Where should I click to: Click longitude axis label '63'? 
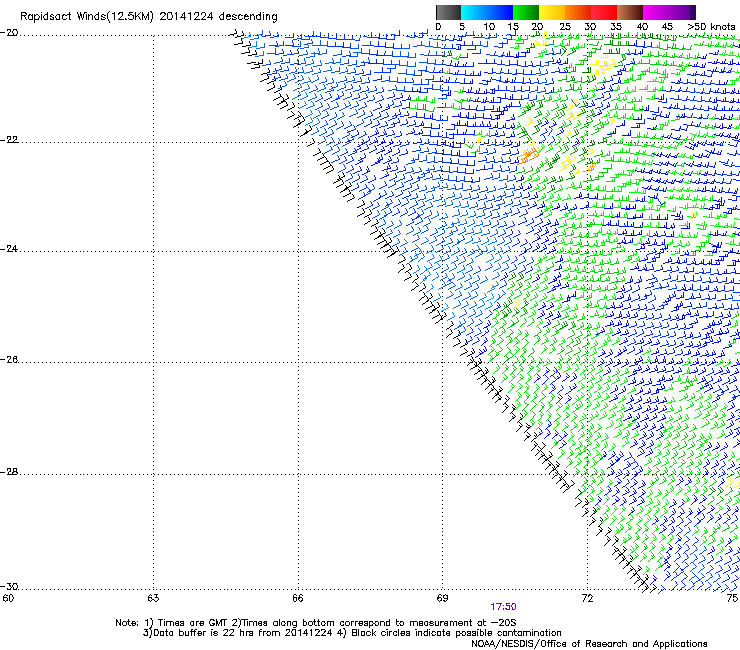tap(153, 598)
